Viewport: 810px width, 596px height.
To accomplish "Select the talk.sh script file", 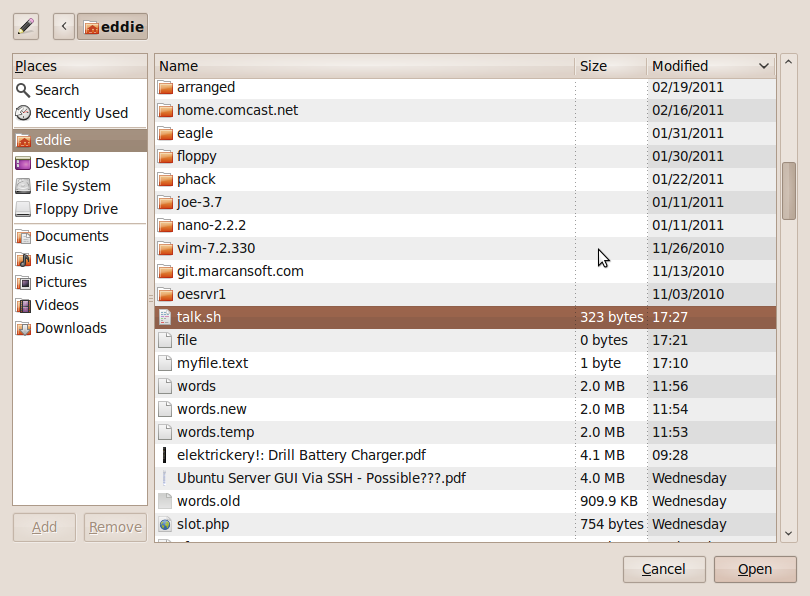I will coord(465,317).
